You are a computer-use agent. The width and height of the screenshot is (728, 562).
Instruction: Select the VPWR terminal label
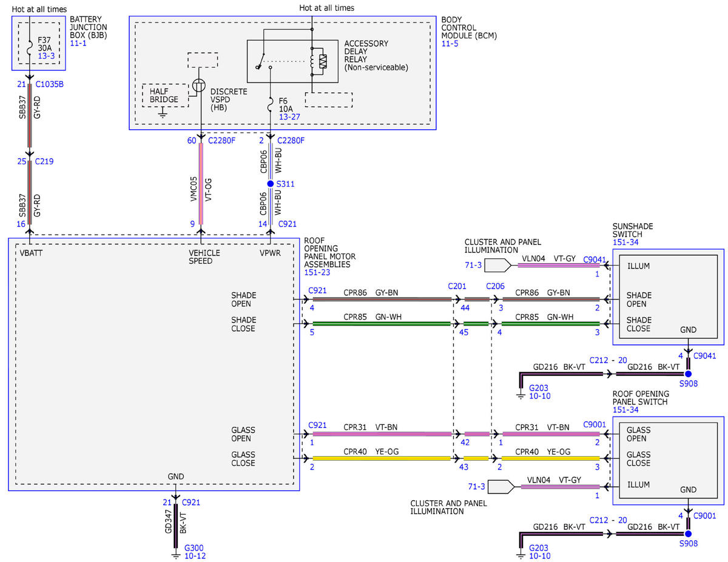coord(270,253)
